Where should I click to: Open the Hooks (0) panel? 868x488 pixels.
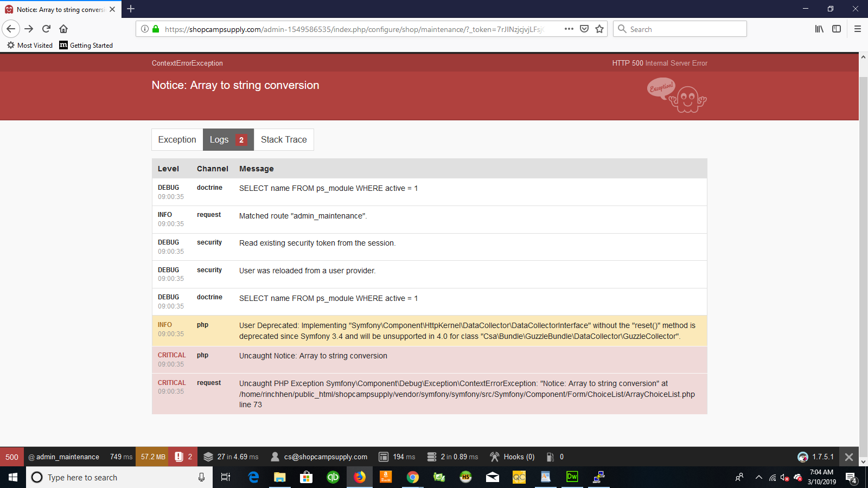pyautogui.click(x=512, y=457)
